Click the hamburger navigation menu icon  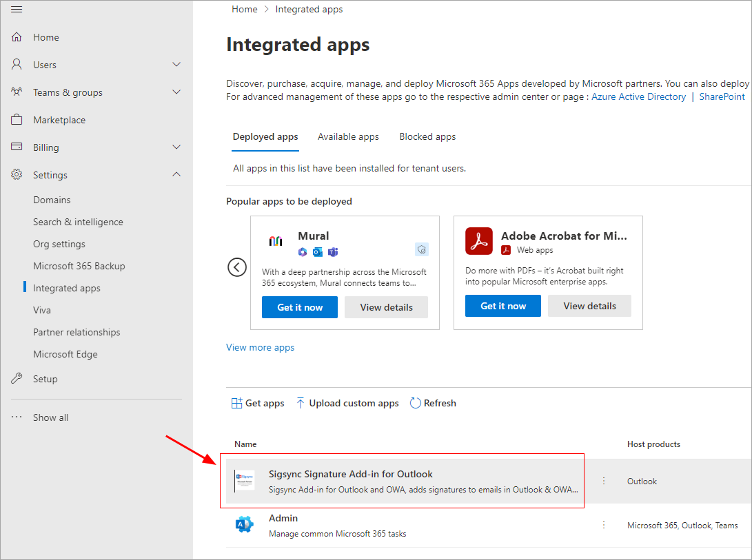[x=17, y=9]
